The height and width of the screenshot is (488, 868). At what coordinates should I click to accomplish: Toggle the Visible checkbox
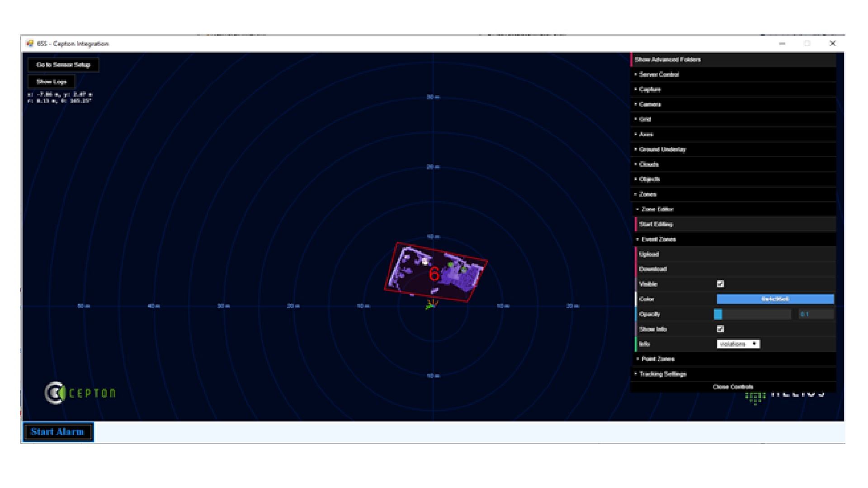[x=720, y=284]
